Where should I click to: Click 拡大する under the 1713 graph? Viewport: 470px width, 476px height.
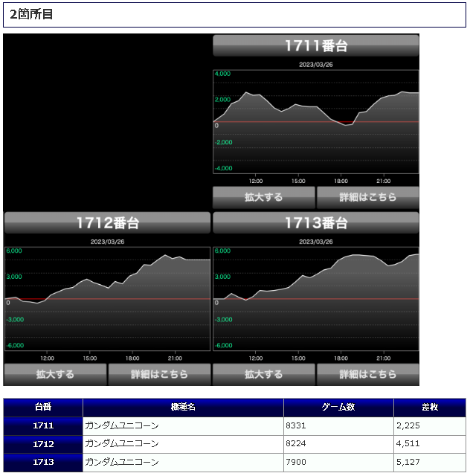pyautogui.click(x=264, y=374)
